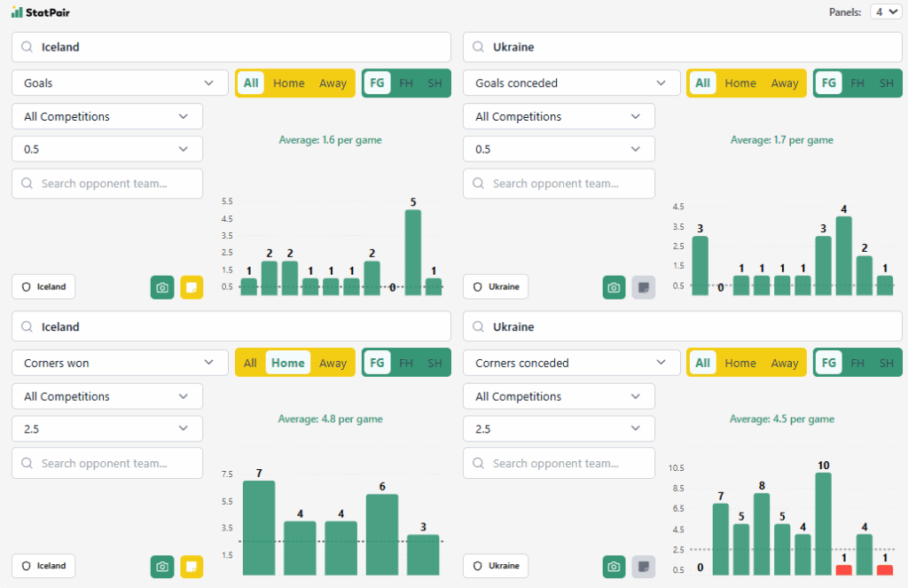Screen dimensions: 908x588
Task: Switch to All venues in Iceland Corners won panel
Action: [x=250, y=363]
